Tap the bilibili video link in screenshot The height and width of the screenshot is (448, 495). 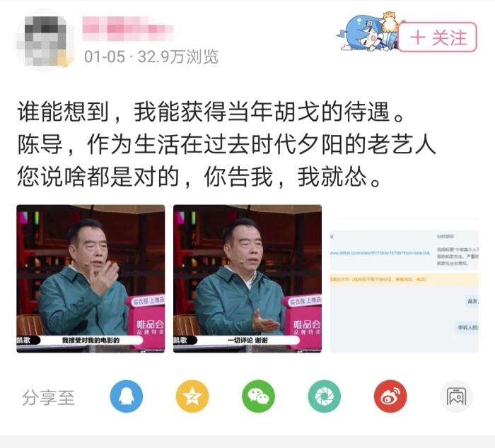pyautogui.click(x=380, y=253)
